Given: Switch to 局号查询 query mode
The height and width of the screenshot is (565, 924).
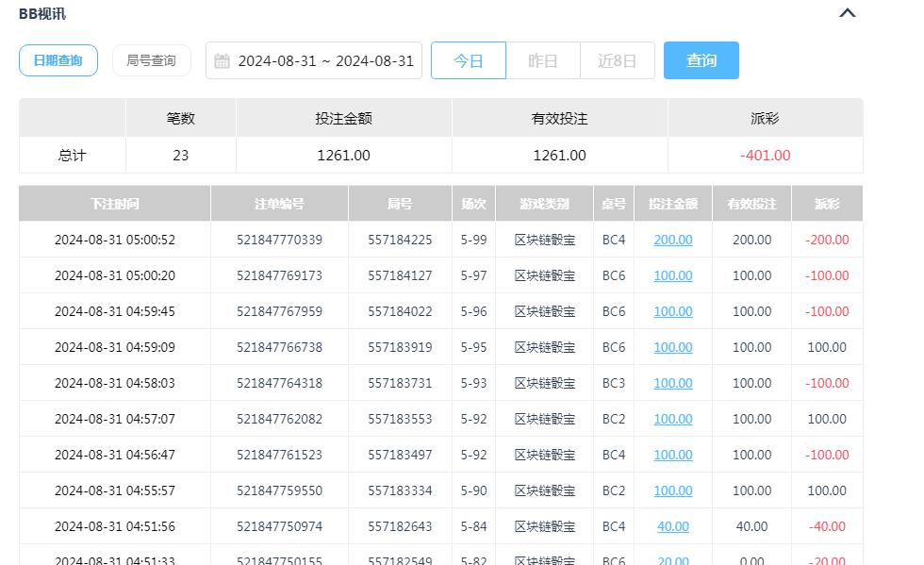Looking at the screenshot, I should tap(151, 59).
